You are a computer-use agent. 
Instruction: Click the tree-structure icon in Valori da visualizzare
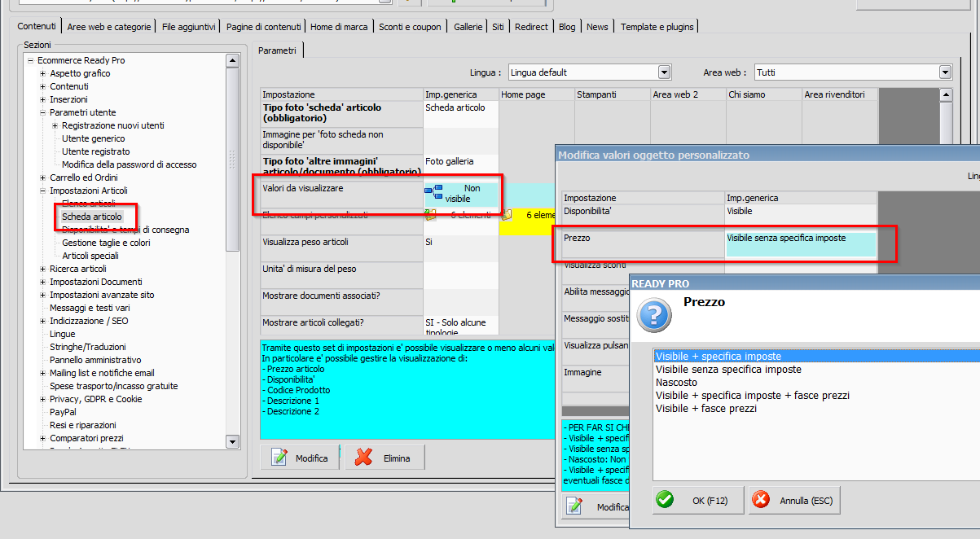coord(433,192)
